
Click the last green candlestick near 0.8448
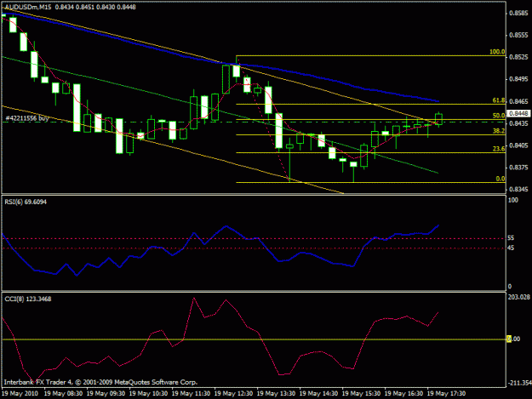pos(438,119)
